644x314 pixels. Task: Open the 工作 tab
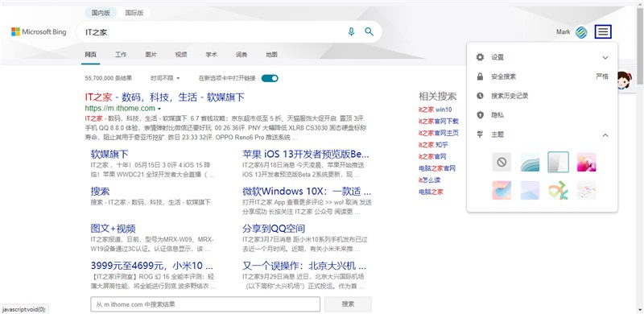click(121, 54)
